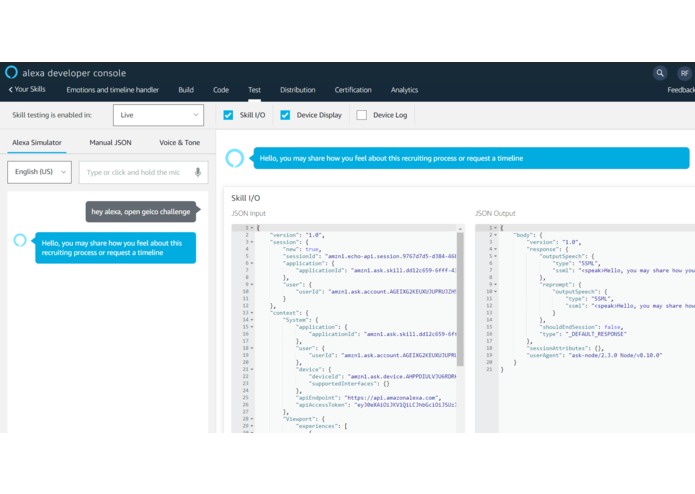Collapse JSON Input line 6 application fold arrow
Viewport: 695px width, 494px height.
tap(252, 263)
